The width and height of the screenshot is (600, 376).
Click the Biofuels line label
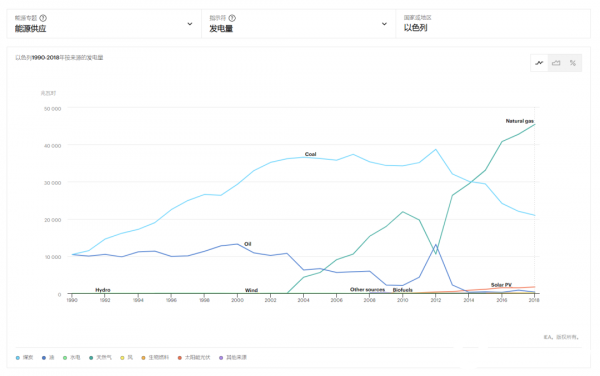click(403, 290)
